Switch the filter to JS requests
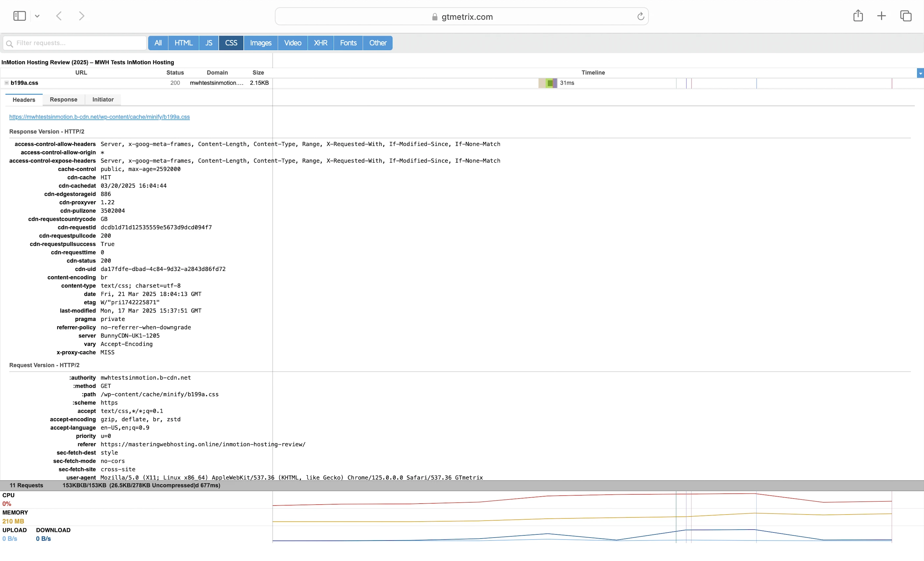Image resolution: width=924 pixels, height=561 pixels. coord(209,43)
